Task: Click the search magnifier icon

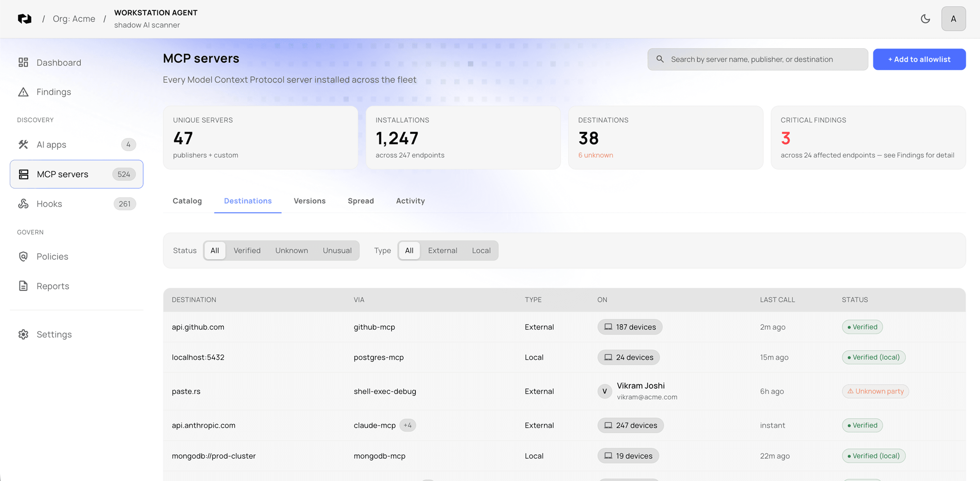Action: tap(660, 59)
